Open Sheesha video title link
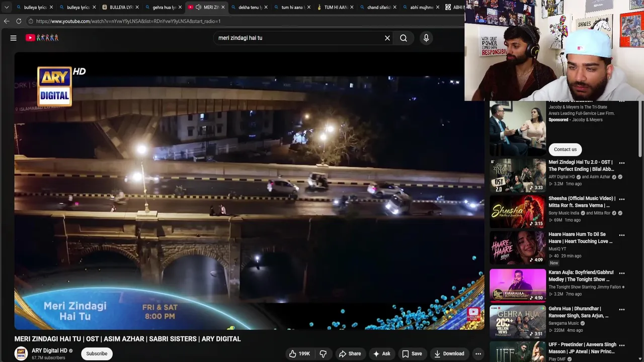Screen dimensions: 644x362 click(x=582, y=202)
